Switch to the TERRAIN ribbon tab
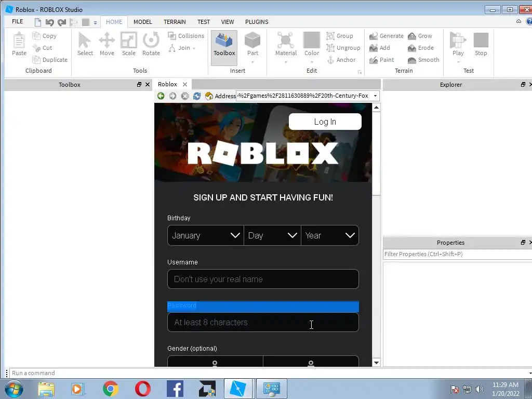The height and width of the screenshot is (399, 532). 175,22
